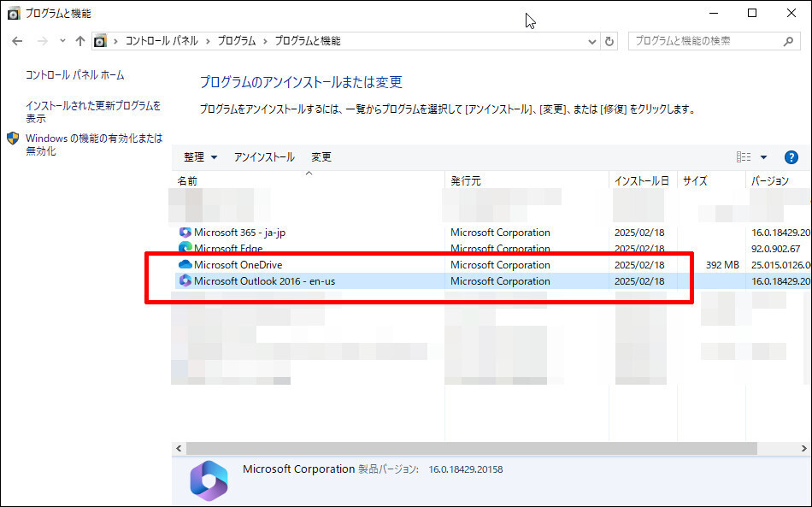Open インストールされた更新プログラムを表示 link
The width and height of the screenshot is (812, 507).
(x=93, y=112)
